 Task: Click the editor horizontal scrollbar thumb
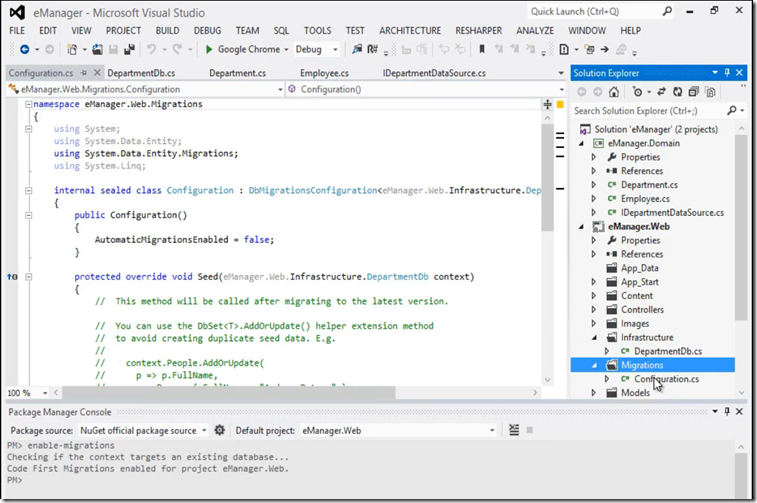(x=229, y=393)
